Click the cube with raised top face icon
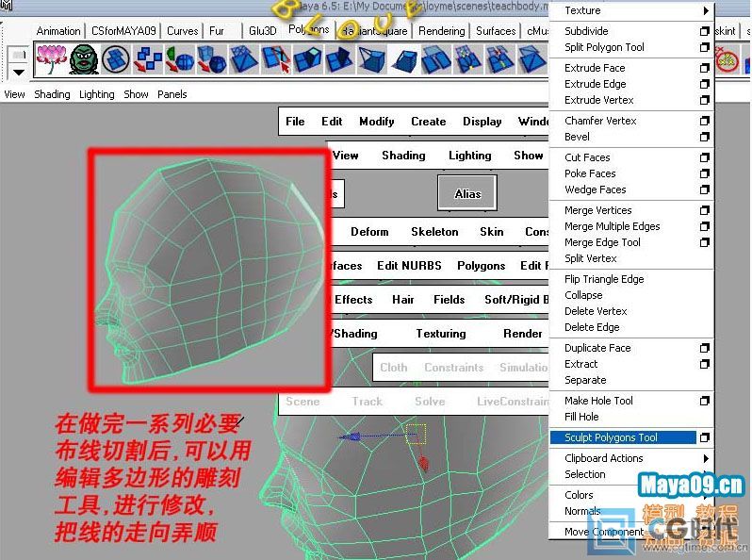Screen dimensions: 752x560 point(307,59)
